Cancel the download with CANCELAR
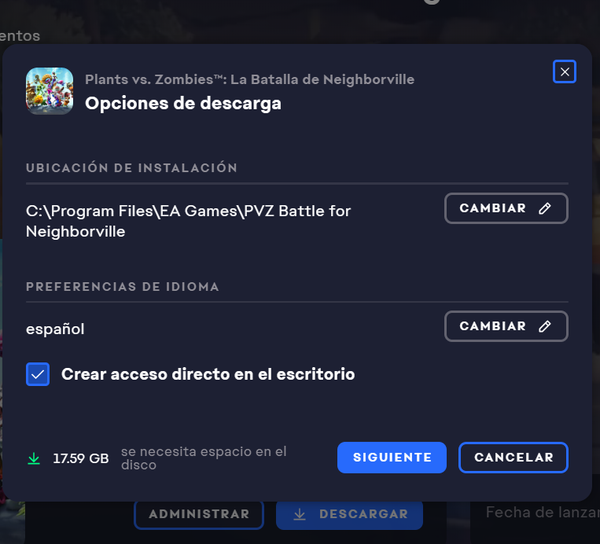Screen dimensions: 600x544 (x=514, y=458)
